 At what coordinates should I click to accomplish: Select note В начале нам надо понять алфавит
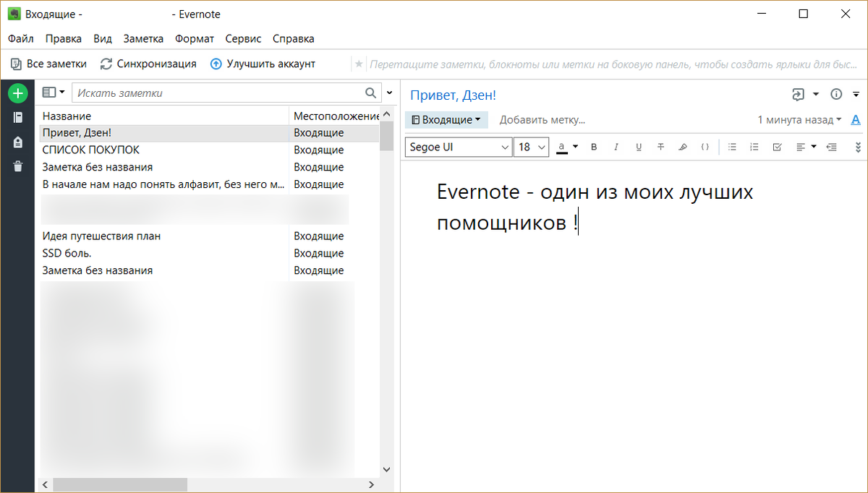click(x=209, y=184)
